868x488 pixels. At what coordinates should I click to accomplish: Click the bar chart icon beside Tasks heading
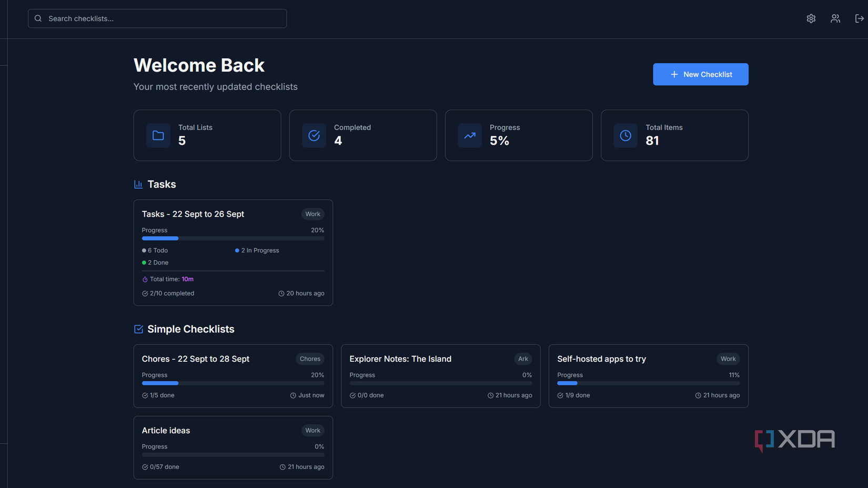pyautogui.click(x=138, y=184)
